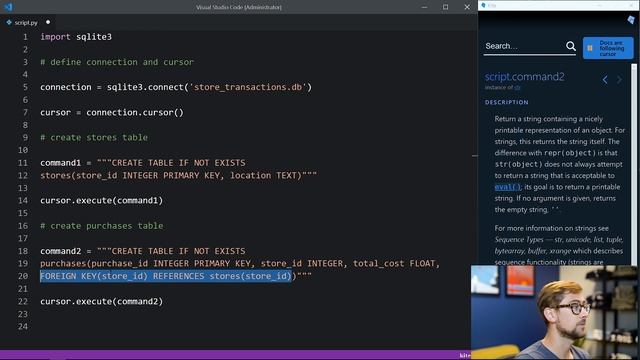Screen dimensions: 640x360
Task: Click line number 5 in the gutter
Action: [x=25, y=87]
